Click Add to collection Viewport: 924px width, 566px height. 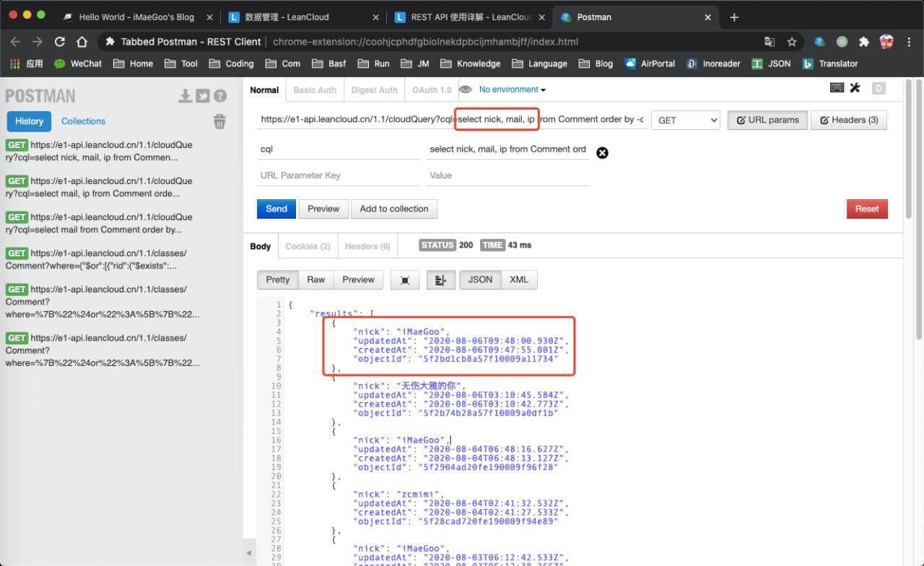point(394,209)
